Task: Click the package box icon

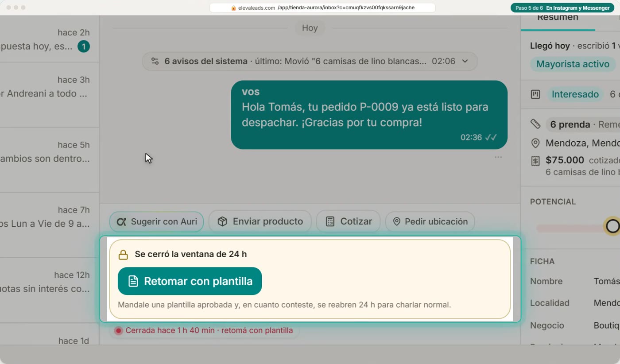Action: pyautogui.click(x=222, y=222)
